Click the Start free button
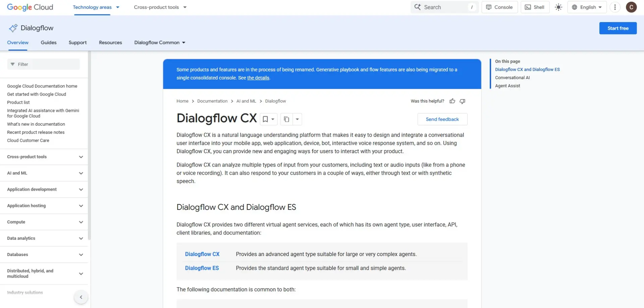The height and width of the screenshot is (308, 644). coord(618,28)
